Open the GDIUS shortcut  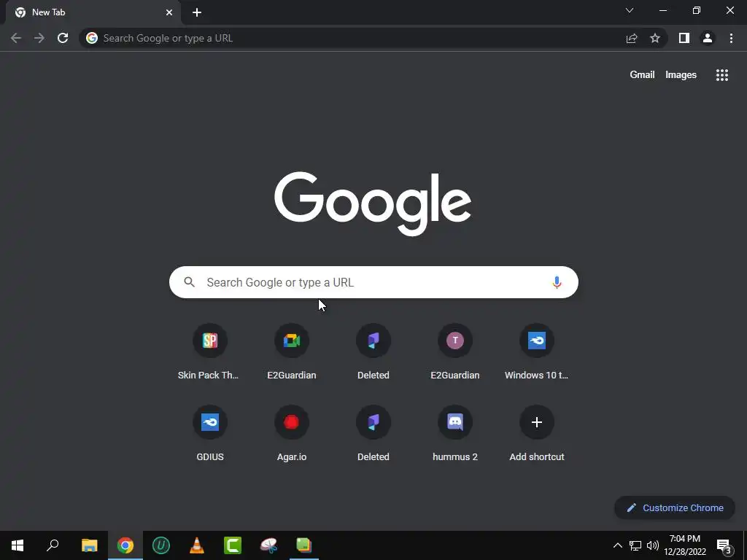pyautogui.click(x=209, y=434)
